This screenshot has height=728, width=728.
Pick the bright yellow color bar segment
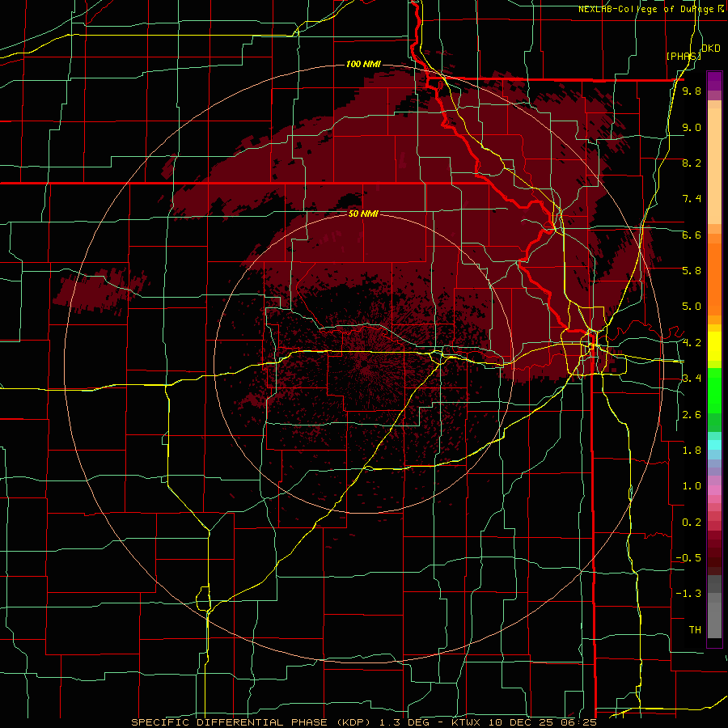[714, 346]
